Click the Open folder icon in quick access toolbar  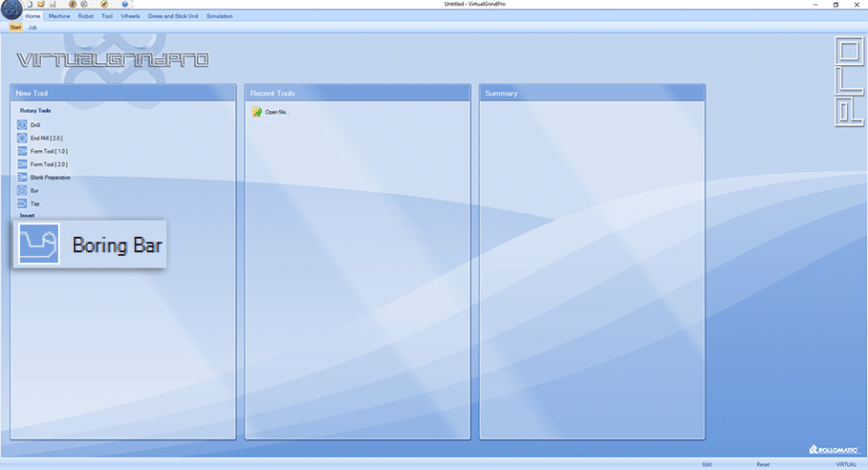coord(41,4)
